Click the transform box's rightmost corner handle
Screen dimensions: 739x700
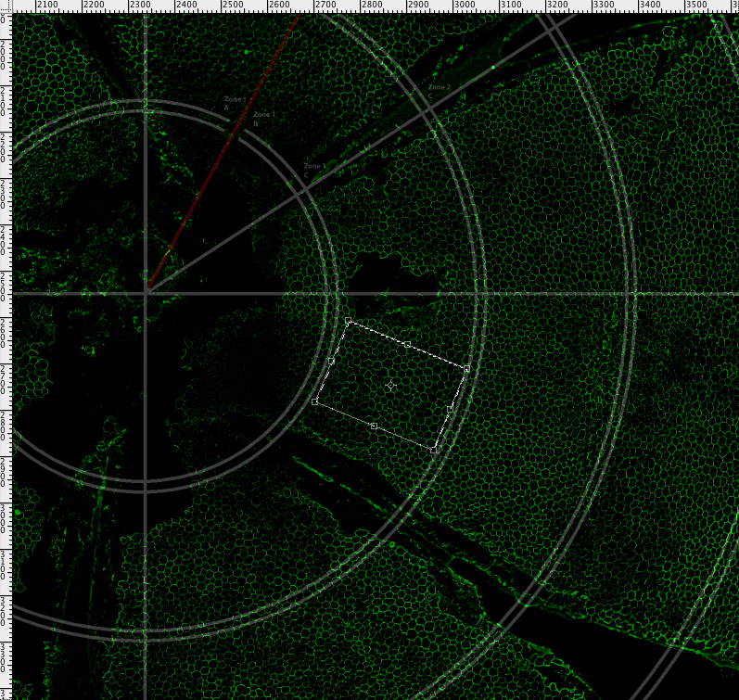[466, 369]
